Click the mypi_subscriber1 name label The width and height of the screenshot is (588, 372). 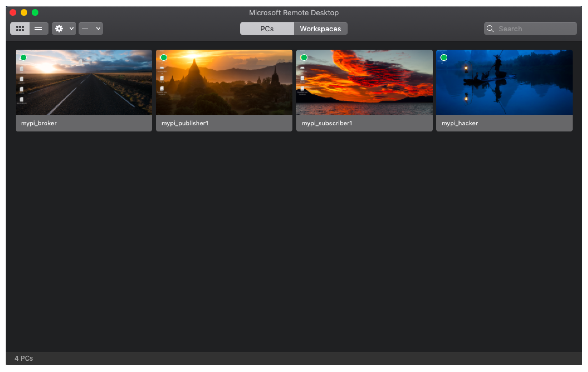click(327, 123)
